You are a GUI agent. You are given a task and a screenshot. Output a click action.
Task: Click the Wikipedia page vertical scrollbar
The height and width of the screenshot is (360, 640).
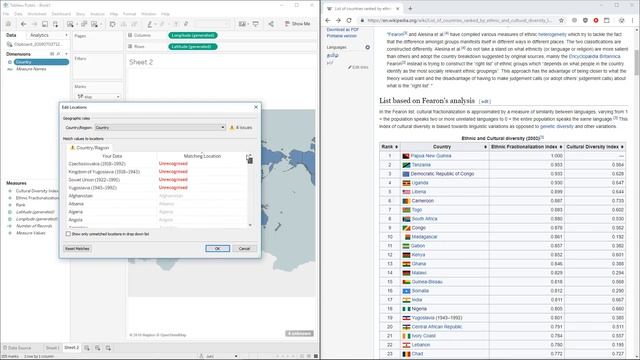click(636, 63)
